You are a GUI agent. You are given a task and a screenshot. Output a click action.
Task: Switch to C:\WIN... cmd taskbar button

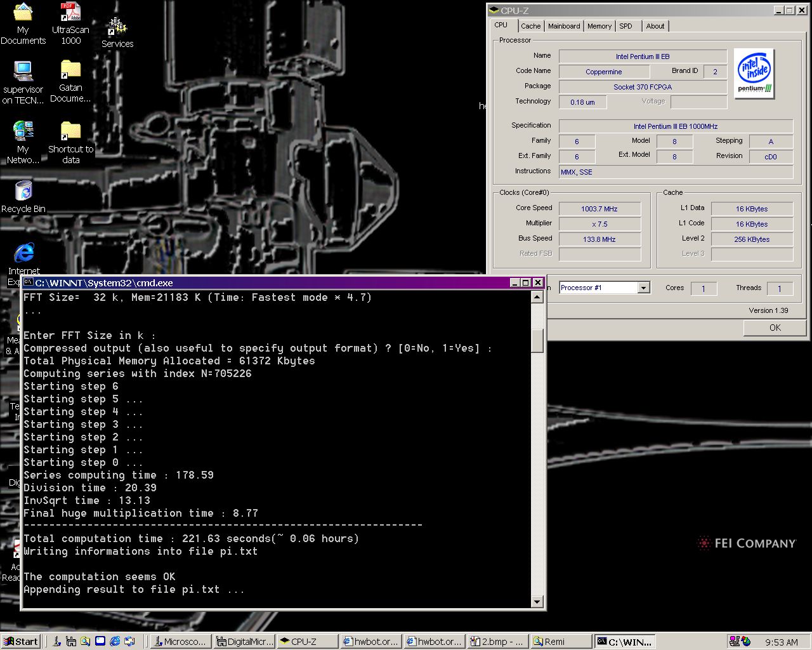point(625,642)
